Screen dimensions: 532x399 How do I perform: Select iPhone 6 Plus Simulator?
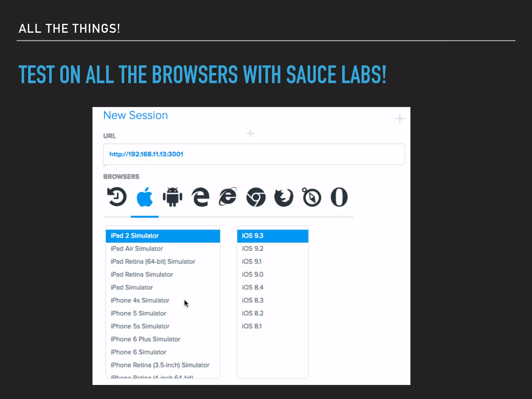click(145, 339)
